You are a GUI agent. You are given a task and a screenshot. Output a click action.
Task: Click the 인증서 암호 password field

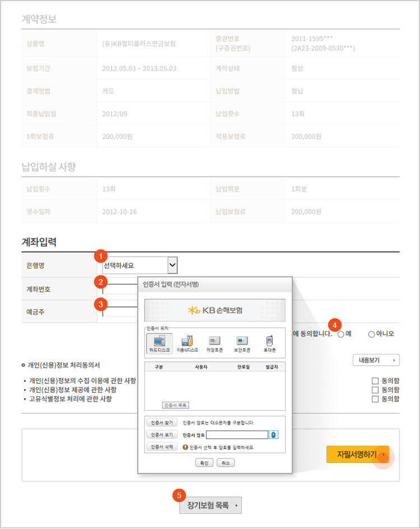pos(237,435)
